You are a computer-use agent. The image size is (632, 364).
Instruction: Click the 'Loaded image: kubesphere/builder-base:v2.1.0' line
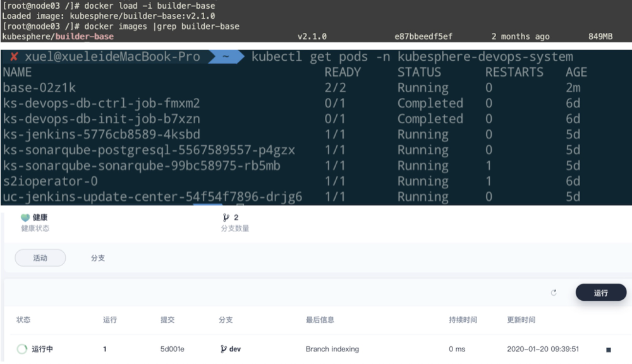tap(109, 16)
